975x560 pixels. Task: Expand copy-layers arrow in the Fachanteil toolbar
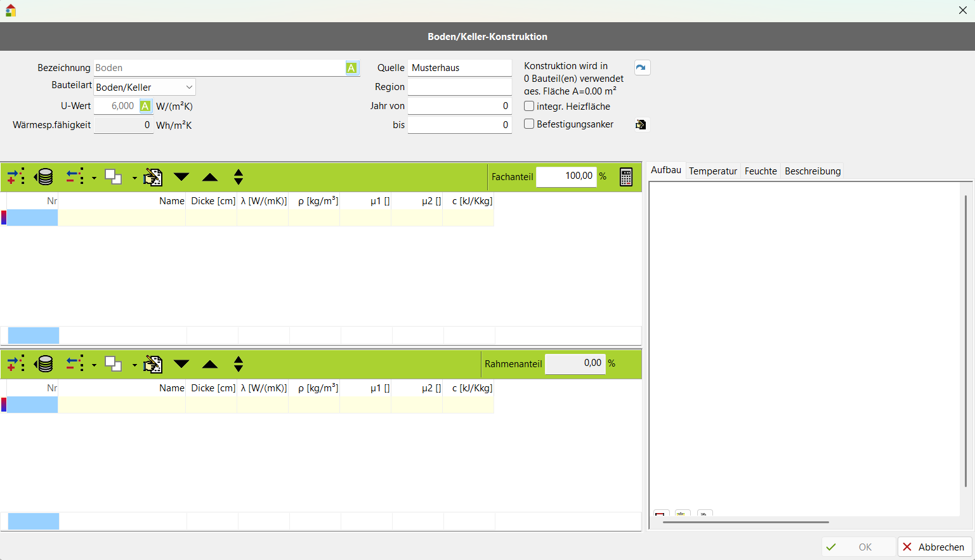click(134, 178)
